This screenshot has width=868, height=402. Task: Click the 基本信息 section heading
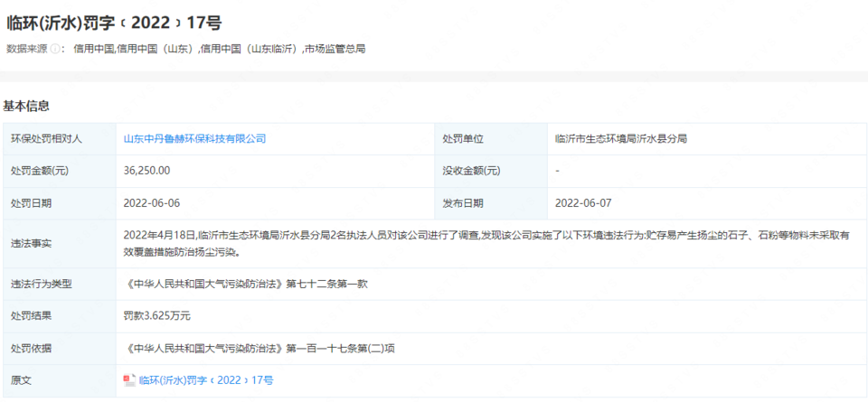26,107
